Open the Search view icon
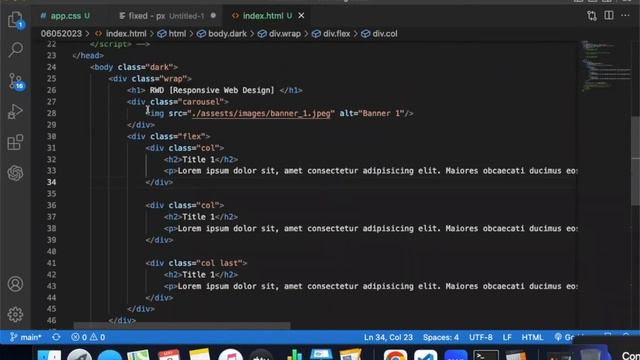 point(16,50)
